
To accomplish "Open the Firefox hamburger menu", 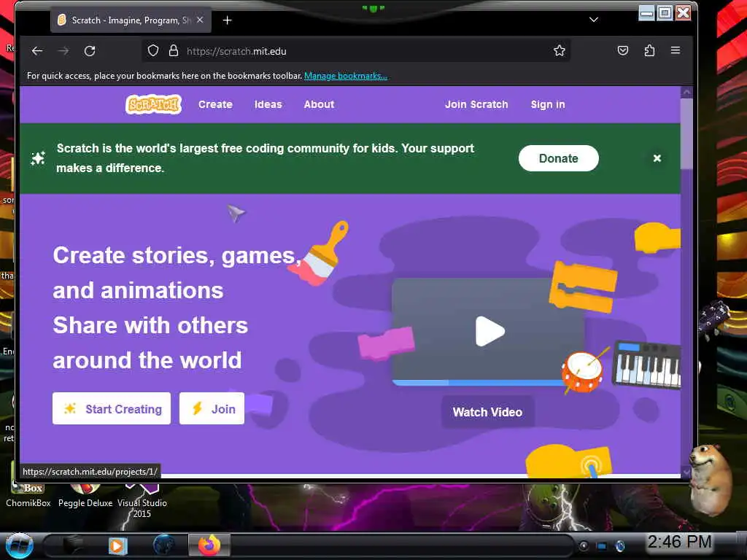I will point(675,50).
